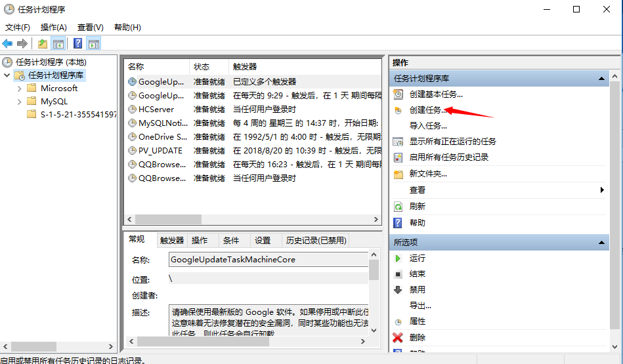Expand the Microsoft folder node

(x=19, y=89)
